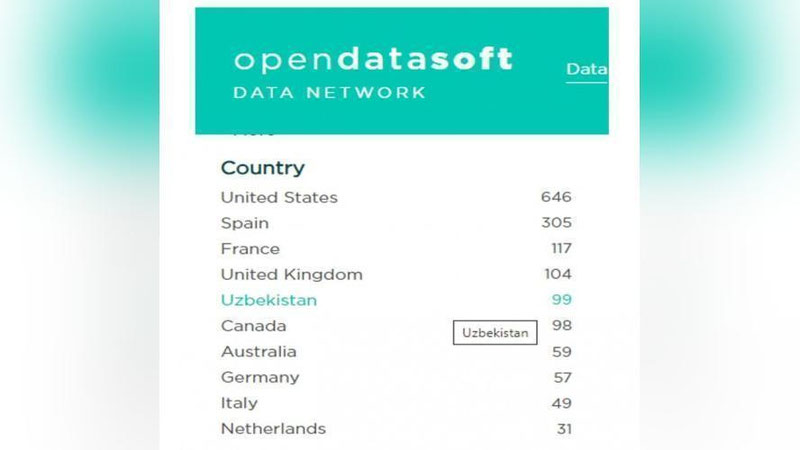Filter by United States country

(279, 198)
